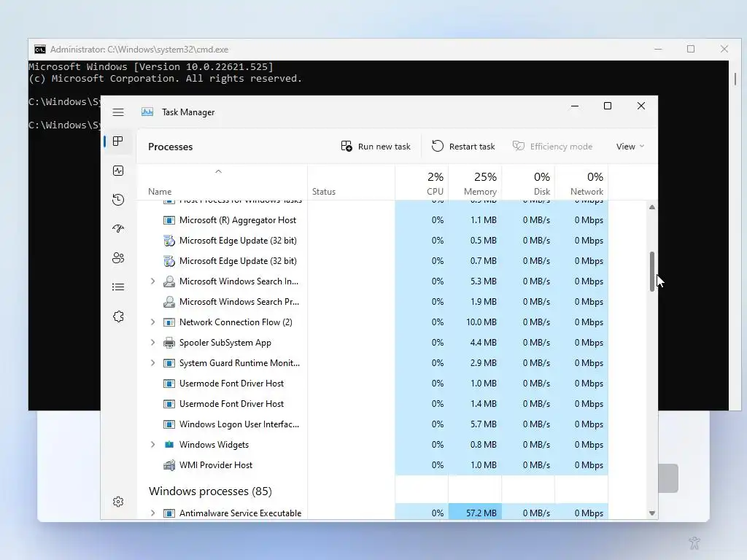Click the process list vertical scrollbar thumb
747x560 pixels.
[651, 271]
